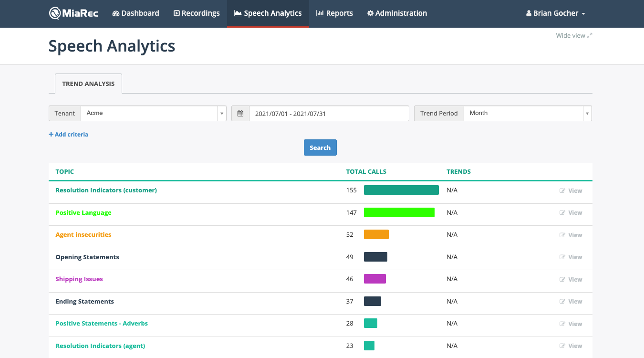The height and width of the screenshot is (358, 644).
Task: Sort by the TOTAL CALLS column header
Action: pos(366,171)
